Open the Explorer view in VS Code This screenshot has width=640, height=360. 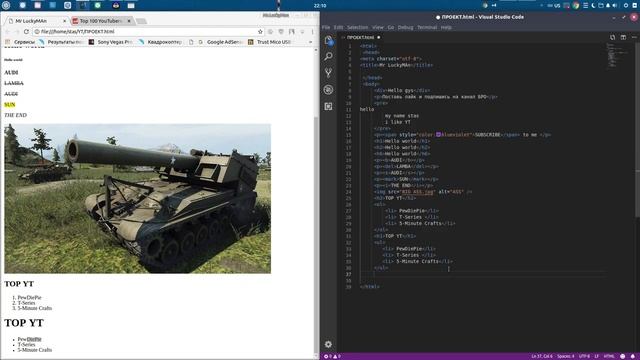328,40
